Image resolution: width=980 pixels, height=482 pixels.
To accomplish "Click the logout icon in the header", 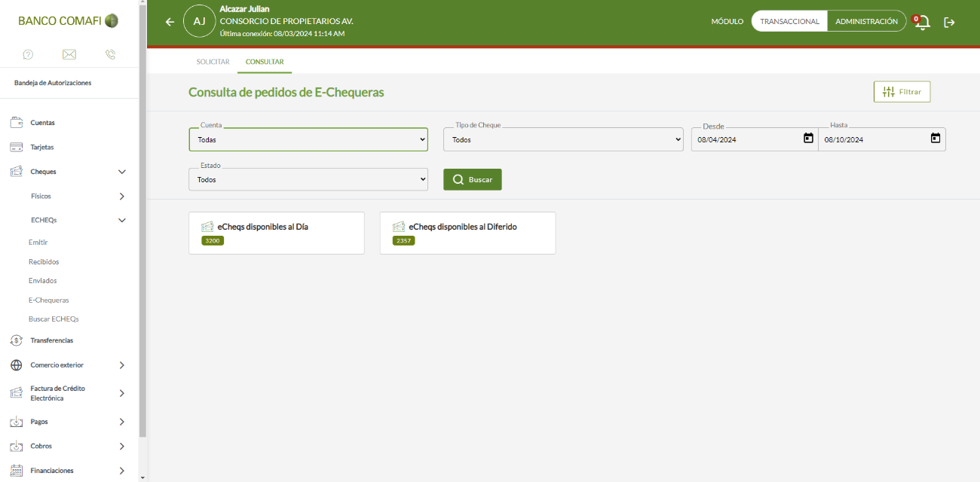I will (950, 22).
